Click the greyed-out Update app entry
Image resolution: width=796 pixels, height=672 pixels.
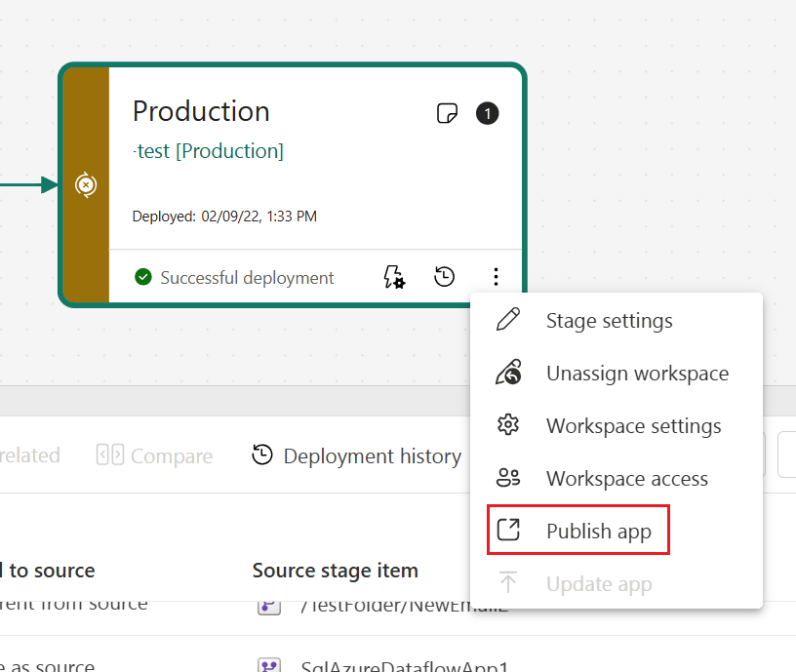pyautogui.click(x=598, y=584)
